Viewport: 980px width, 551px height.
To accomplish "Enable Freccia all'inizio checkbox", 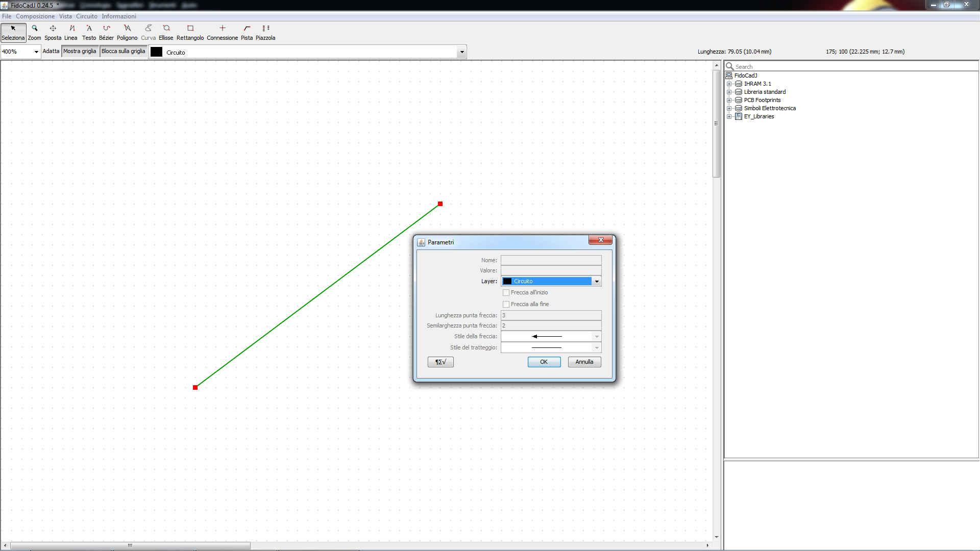I will [506, 293].
